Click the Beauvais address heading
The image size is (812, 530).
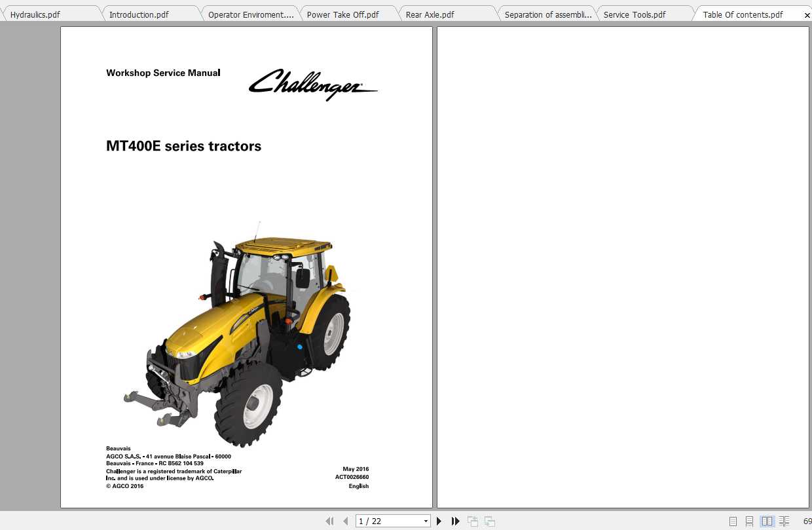[x=118, y=449]
